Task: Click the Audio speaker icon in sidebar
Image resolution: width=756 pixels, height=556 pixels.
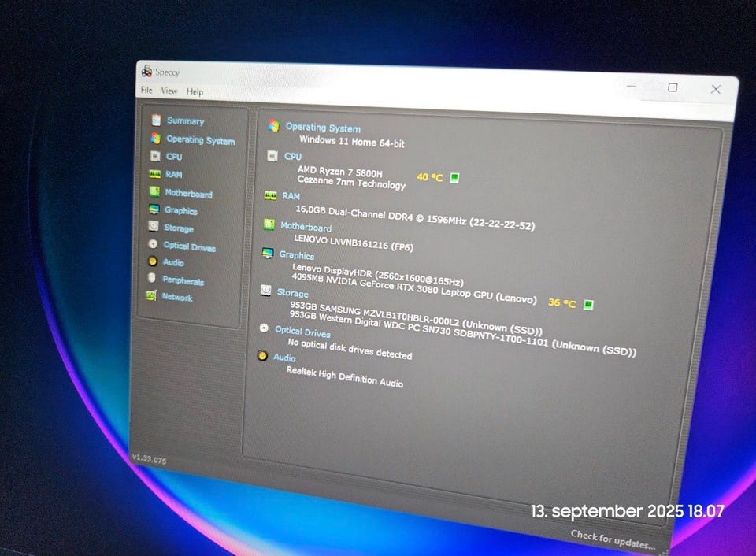Action: tap(152, 261)
